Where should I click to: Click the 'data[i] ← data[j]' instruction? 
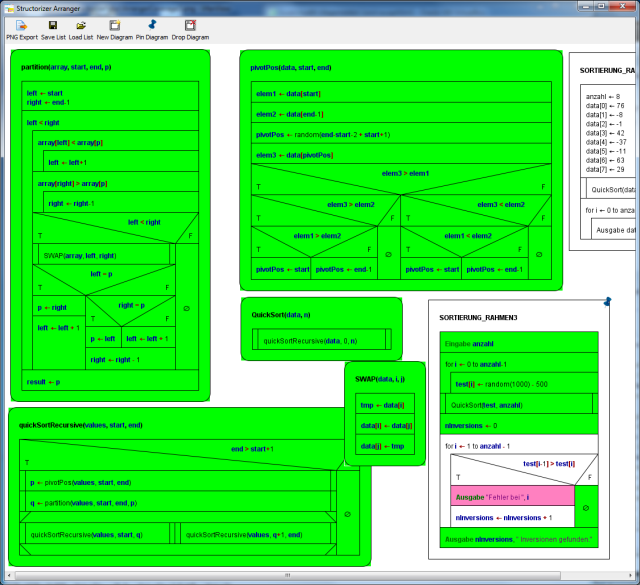pyautogui.click(x=385, y=425)
